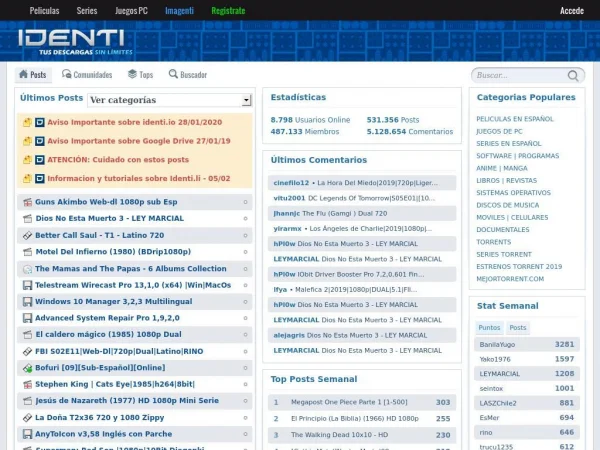Image resolution: width=600 pixels, height=450 pixels.
Task: Open the Better Call Saul post
Action: click(x=99, y=235)
